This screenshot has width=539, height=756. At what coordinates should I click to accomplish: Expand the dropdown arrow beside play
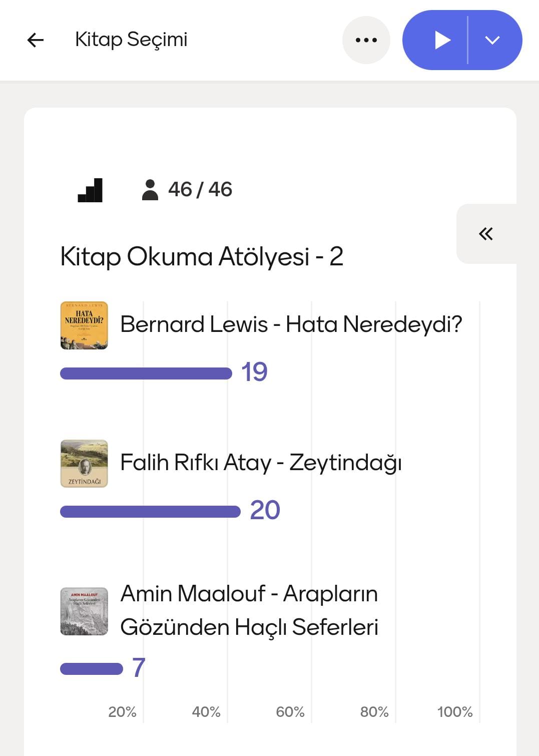pos(493,40)
